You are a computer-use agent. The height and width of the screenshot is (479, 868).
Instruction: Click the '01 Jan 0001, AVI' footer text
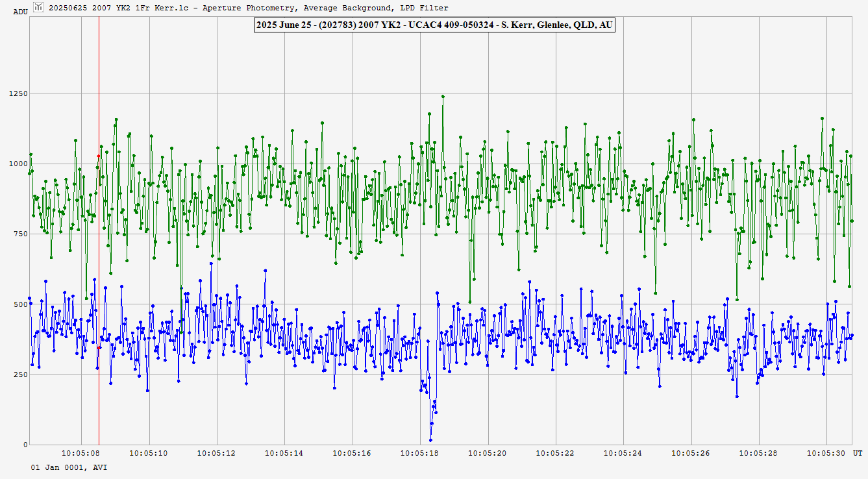tap(69, 467)
